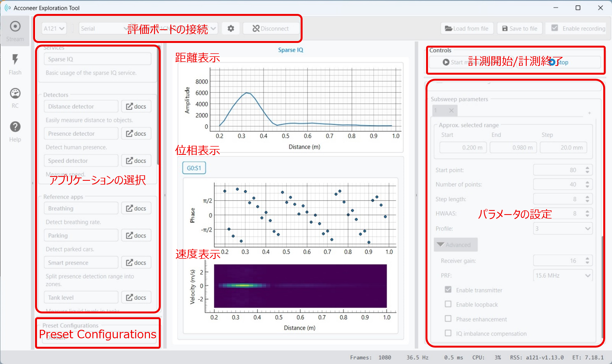Click the Disconnect button
The image size is (612, 364).
(x=271, y=28)
